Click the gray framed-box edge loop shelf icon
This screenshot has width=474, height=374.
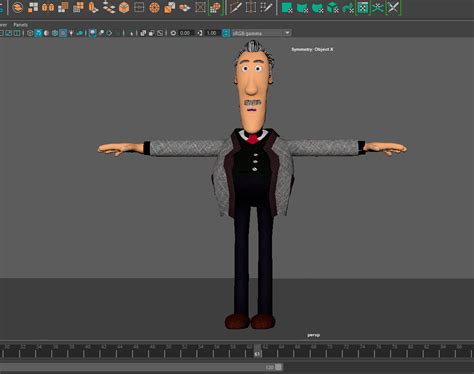[251, 7]
